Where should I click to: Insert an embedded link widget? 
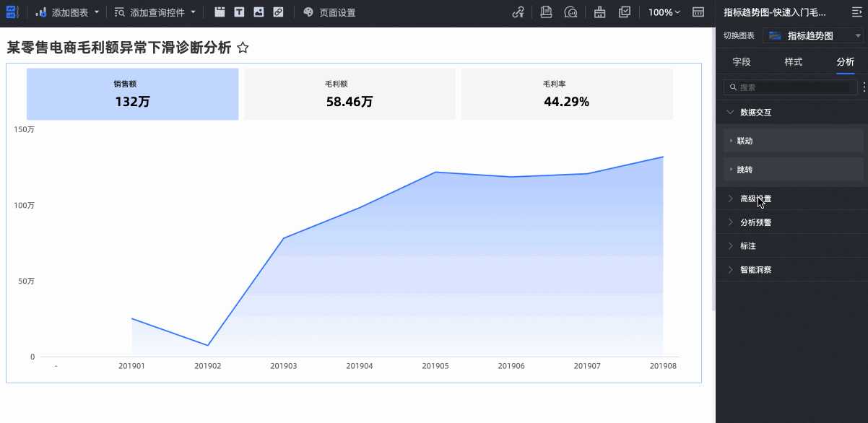[278, 12]
